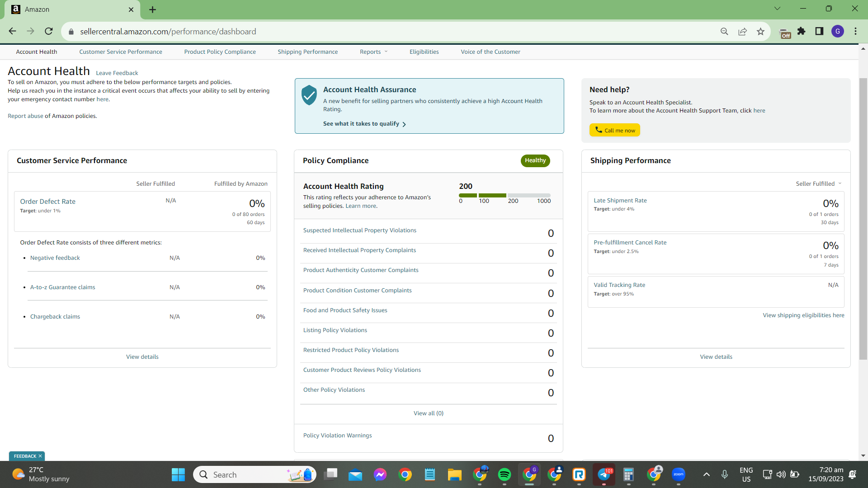Open the browser zoom magnifier icon

pyautogui.click(x=724, y=31)
